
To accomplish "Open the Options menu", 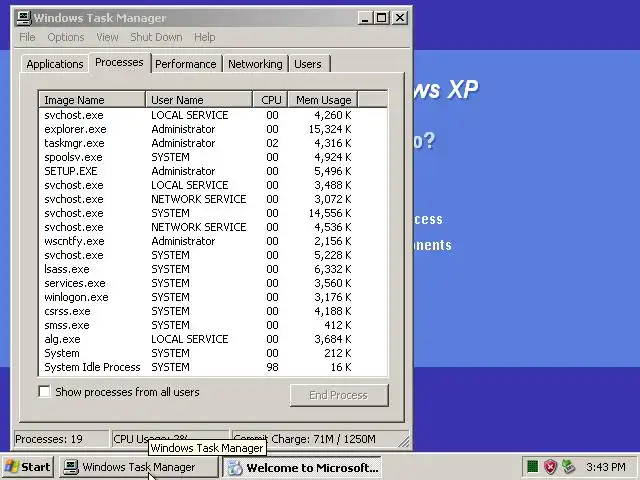I will click(x=66, y=37).
